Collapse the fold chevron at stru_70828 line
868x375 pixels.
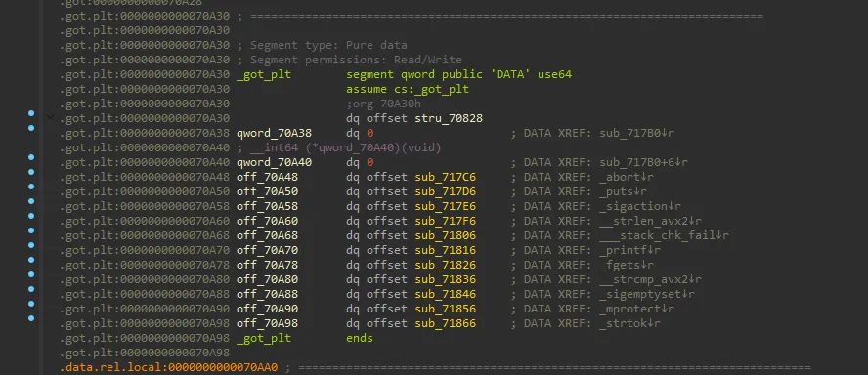tap(51, 117)
